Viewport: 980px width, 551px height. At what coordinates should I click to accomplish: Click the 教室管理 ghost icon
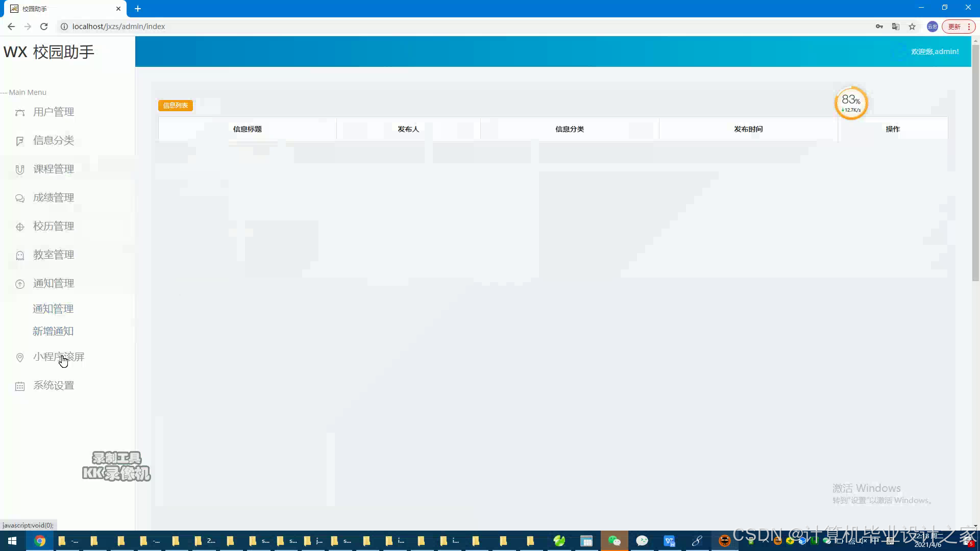[20, 256]
